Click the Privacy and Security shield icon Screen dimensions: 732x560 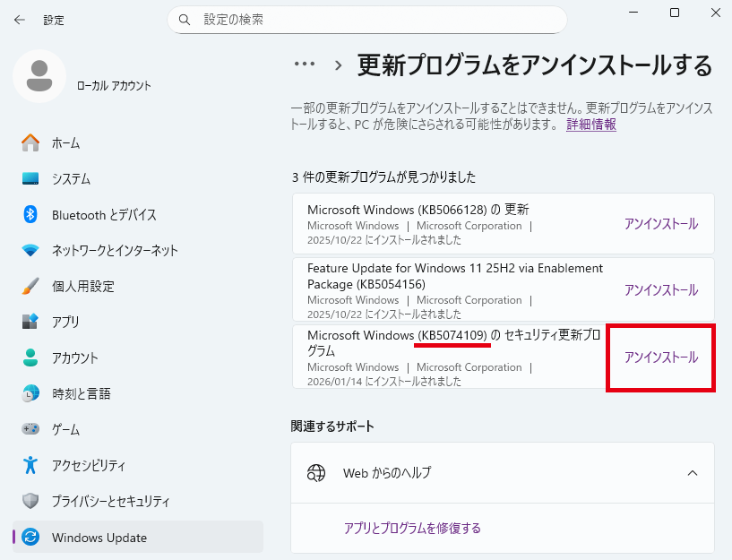click(x=31, y=501)
